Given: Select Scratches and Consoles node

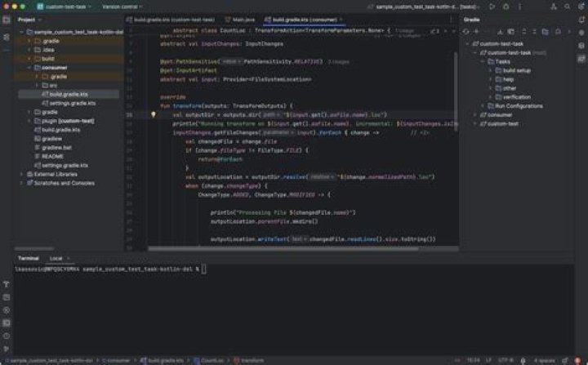Looking at the screenshot, I should pyautogui.click(x=64, y=183).
